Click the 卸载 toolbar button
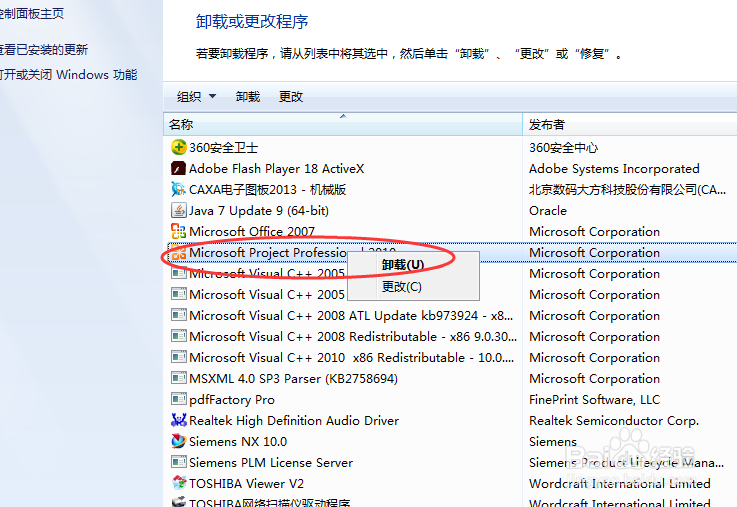Viewport: 737px width, 507px height. coord(248,96)
